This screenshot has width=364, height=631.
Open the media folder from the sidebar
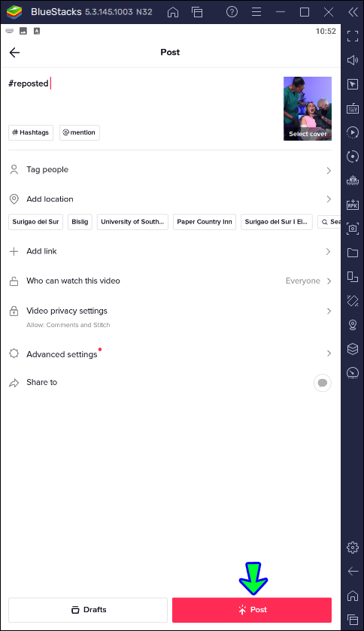[353, 252]
